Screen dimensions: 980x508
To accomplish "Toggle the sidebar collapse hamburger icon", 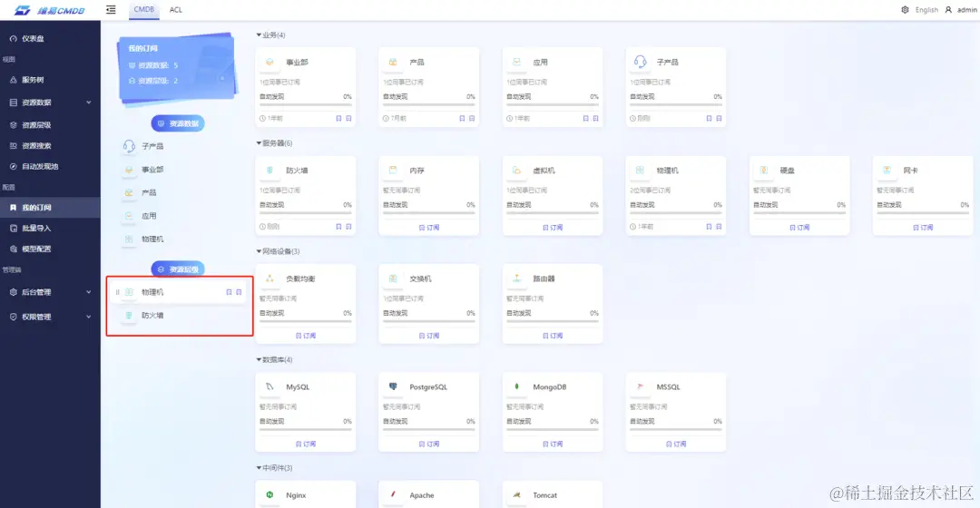I will (x=111, y=9).
